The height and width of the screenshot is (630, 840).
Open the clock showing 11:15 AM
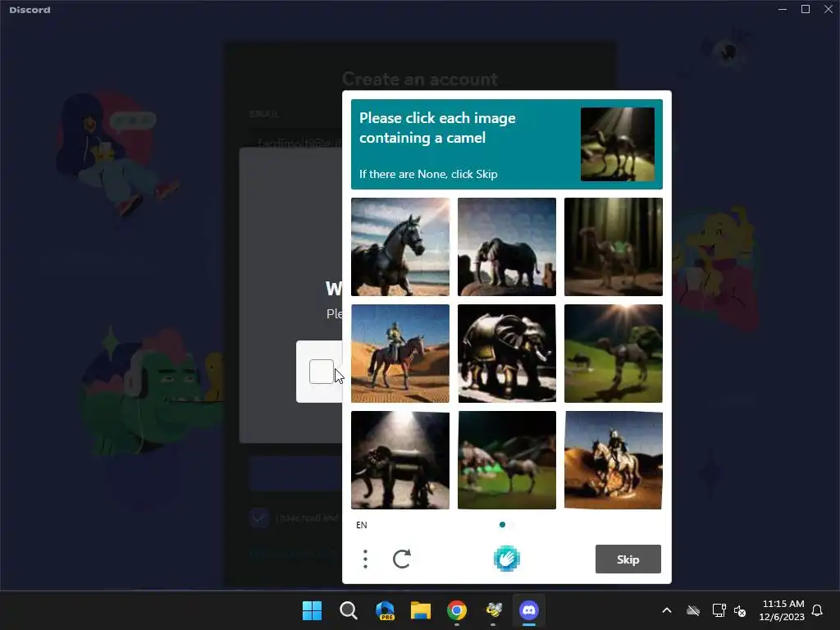point(782,610)
